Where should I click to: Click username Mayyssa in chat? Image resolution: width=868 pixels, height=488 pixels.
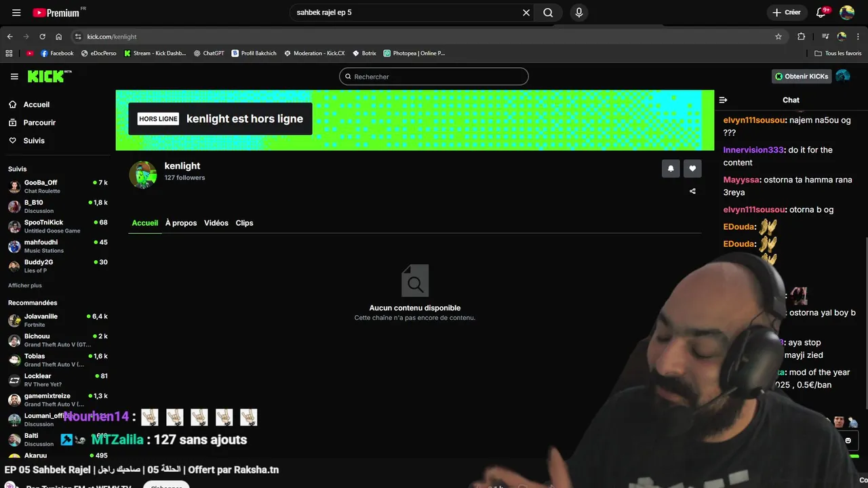tap(742, 180)
